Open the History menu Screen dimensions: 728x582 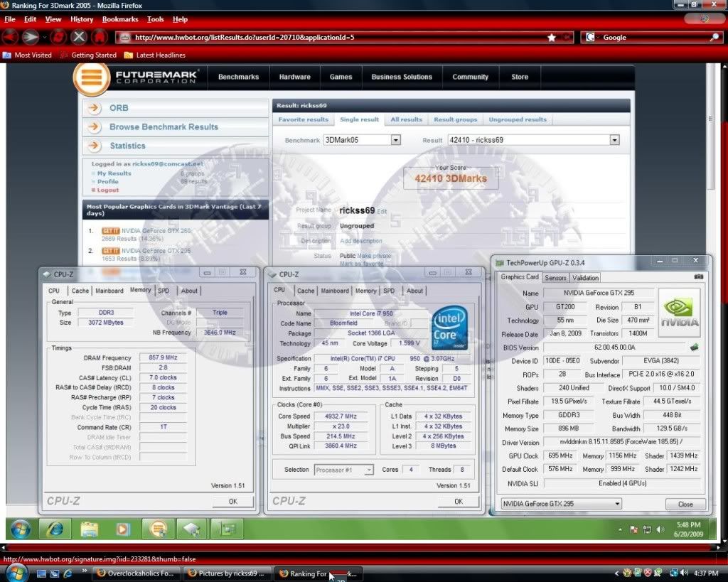(82, 19)
